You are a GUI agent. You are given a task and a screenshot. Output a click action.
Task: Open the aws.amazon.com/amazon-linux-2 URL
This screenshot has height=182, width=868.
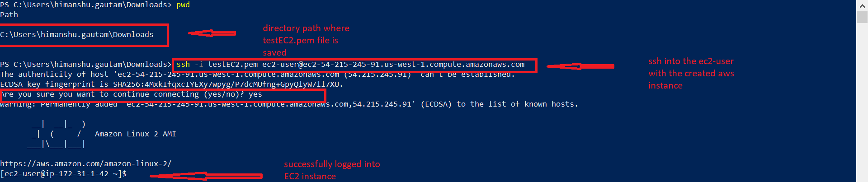tap(86, 164)
